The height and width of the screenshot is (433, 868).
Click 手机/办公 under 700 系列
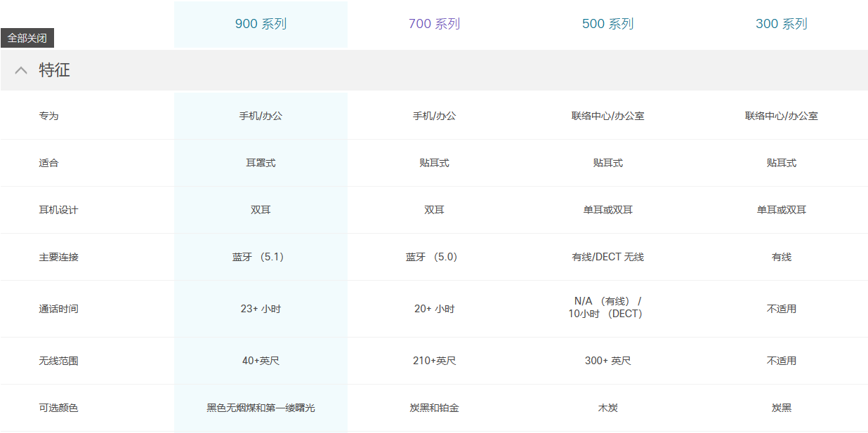[x=434, y=116]
